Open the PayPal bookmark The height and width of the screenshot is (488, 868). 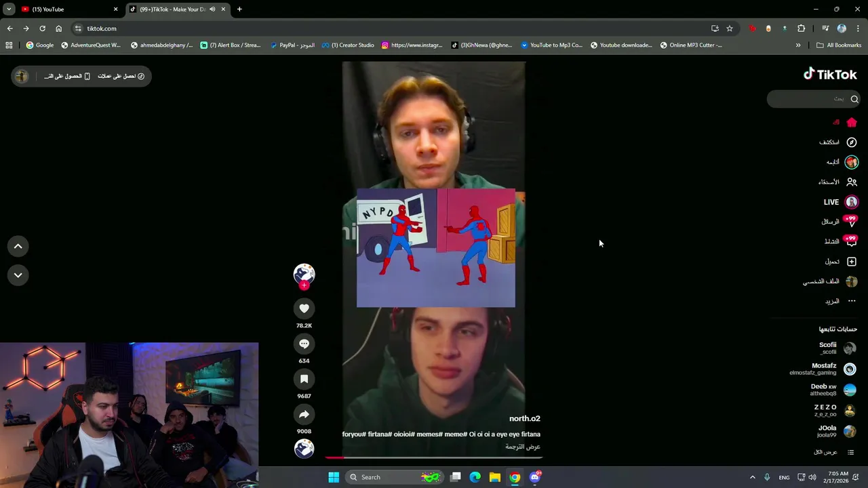292,45
